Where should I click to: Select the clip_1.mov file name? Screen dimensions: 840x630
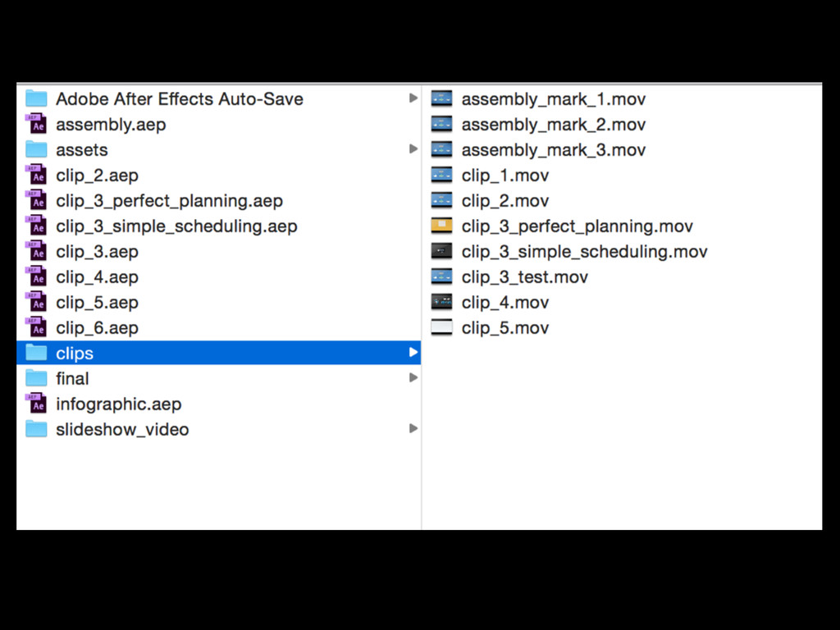click(x=504, y=176)
